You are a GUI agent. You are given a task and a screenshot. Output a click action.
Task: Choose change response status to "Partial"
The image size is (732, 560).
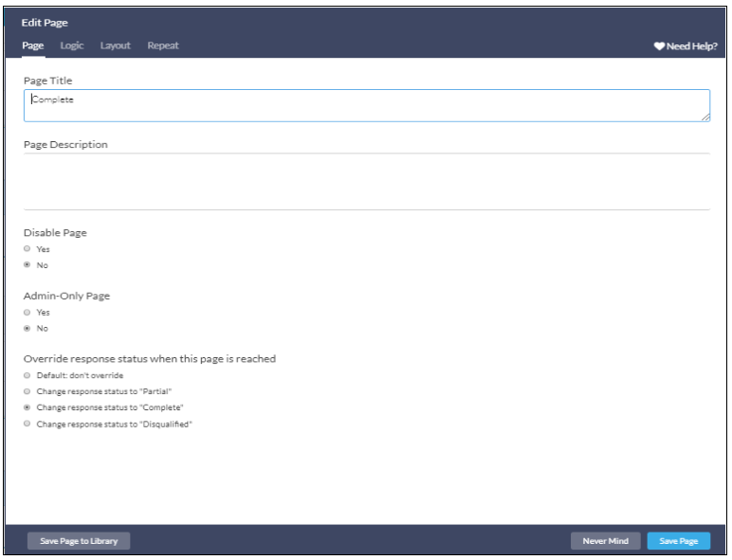click(x=27, y=391)
